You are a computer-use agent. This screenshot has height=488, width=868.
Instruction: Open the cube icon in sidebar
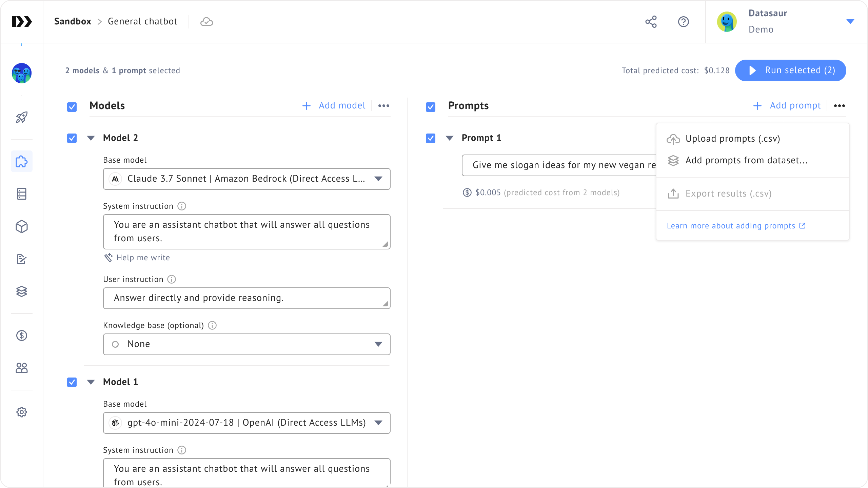coord(22,226)
